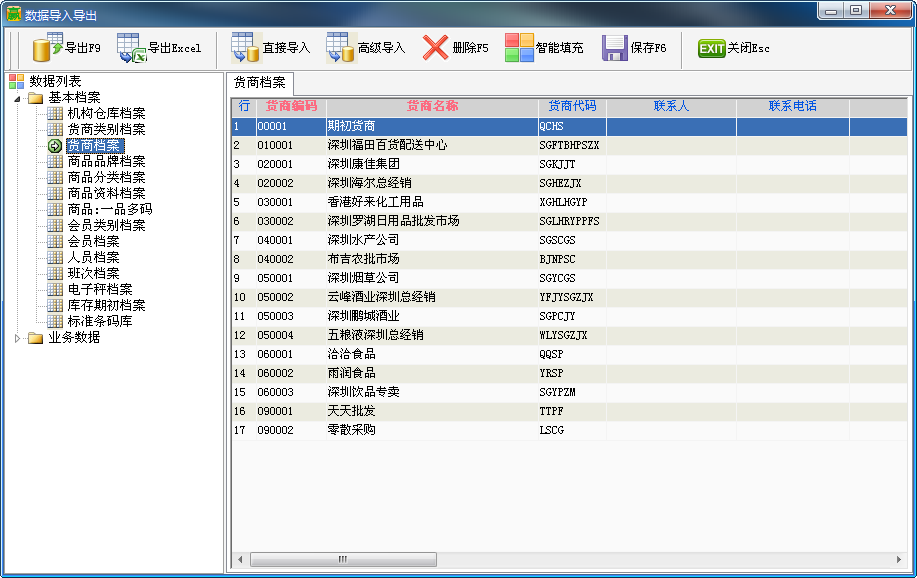The image size is (917, 578).
Task: Open 会员档案 in the data list
Action: click(93, 241)
